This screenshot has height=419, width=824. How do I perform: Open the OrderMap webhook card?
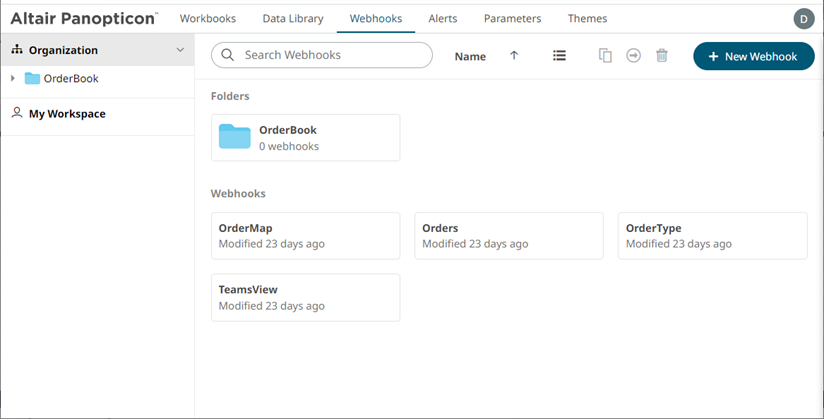tap(305, 236)
